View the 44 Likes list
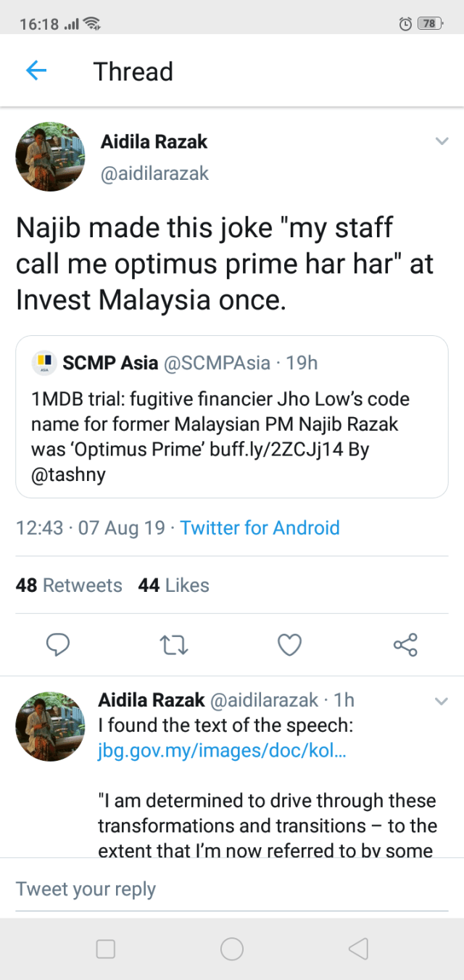The height and width of the screenshot is (980, 464). pos(173,585)
